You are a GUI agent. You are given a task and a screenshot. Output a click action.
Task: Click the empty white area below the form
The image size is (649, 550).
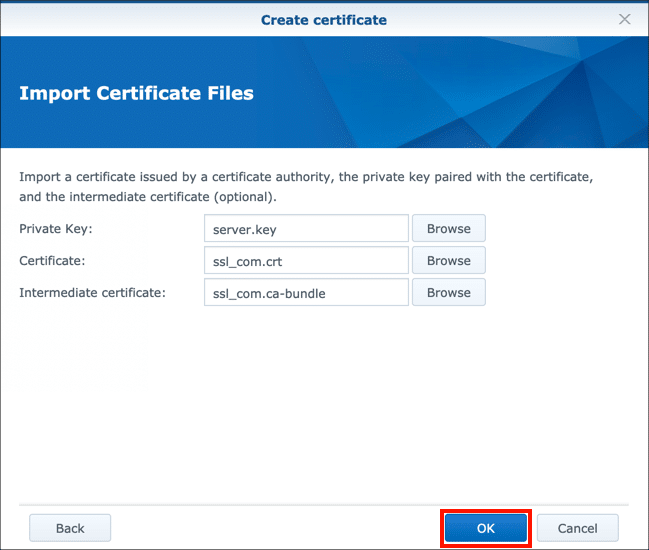(x=324, y=400)
